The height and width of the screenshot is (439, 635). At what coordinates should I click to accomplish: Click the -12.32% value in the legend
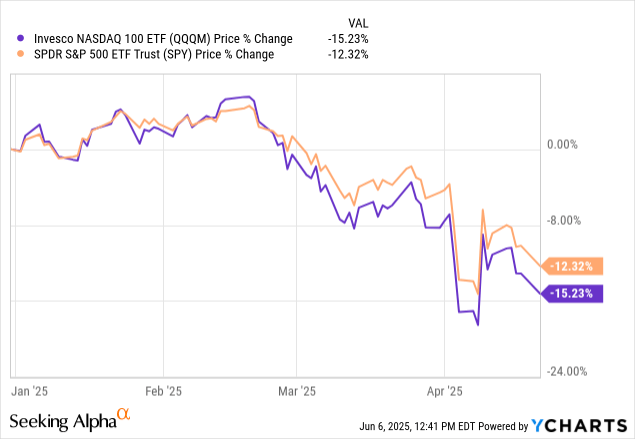click(349, 54)
